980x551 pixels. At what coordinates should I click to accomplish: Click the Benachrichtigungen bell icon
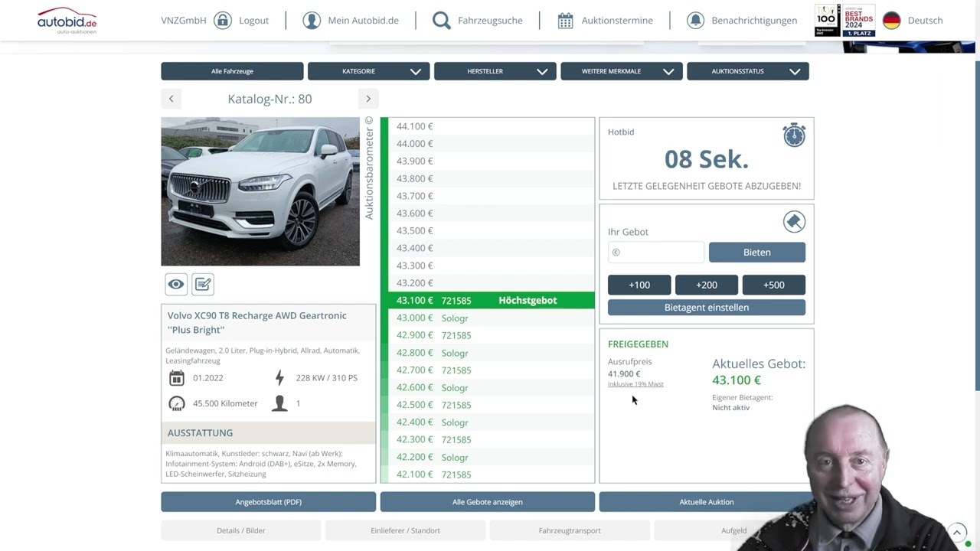coord(695,20)
